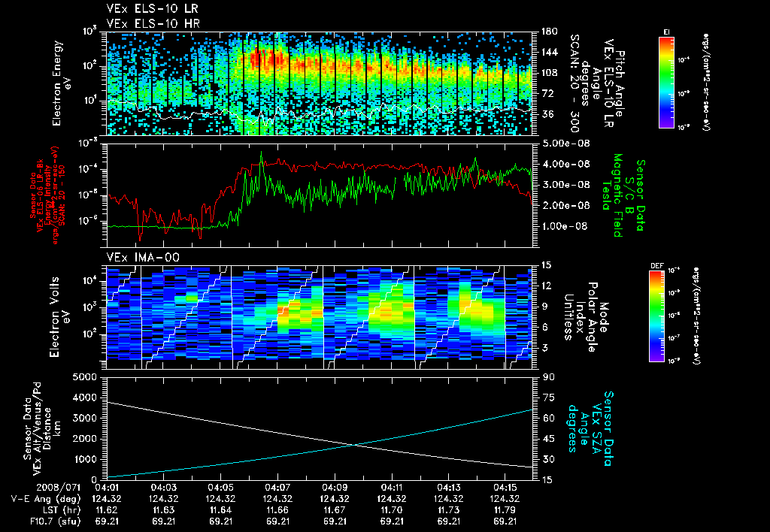
Task: Click LST value '11.79'
Action: [505, 510]
